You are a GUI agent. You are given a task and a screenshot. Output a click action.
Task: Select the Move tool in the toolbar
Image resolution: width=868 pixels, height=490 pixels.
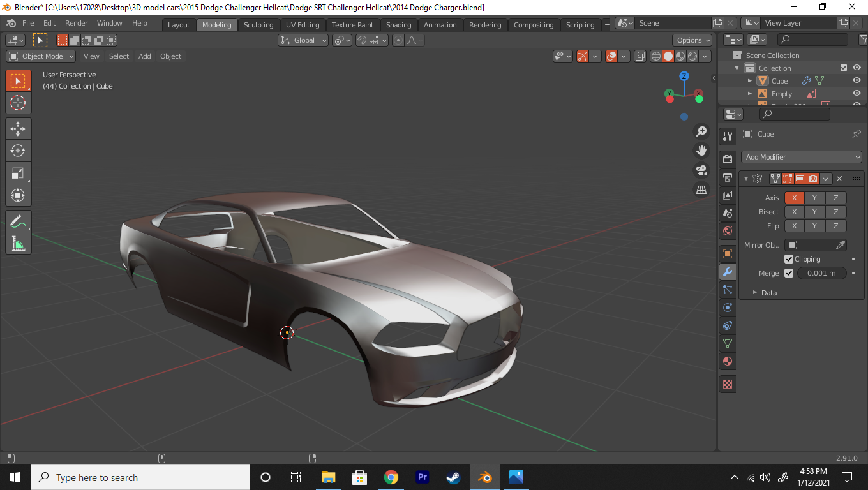click(18, 128)
